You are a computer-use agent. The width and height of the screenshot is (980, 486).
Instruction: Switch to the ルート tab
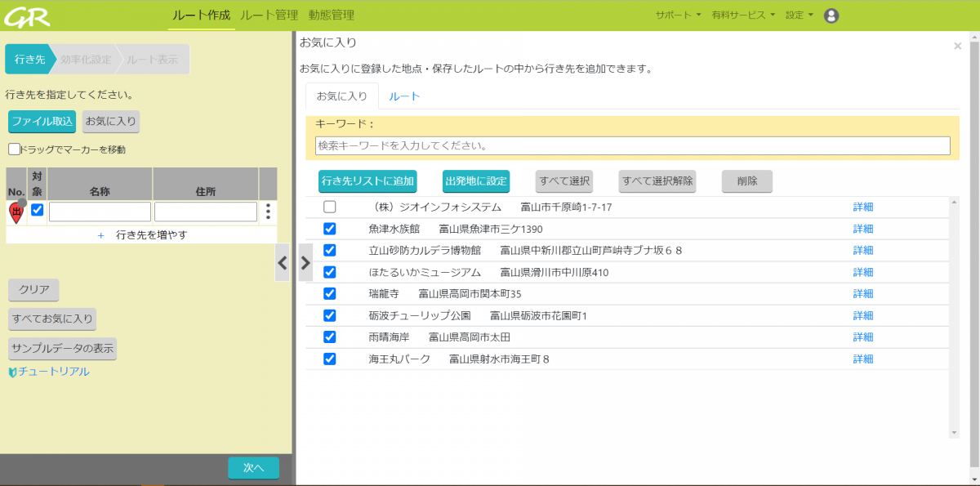[404, 96]
